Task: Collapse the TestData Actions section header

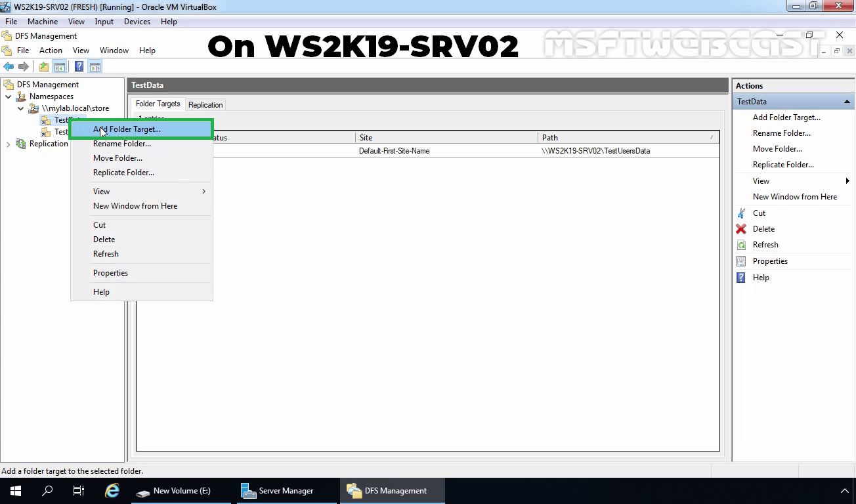Action: pos(847,101)
